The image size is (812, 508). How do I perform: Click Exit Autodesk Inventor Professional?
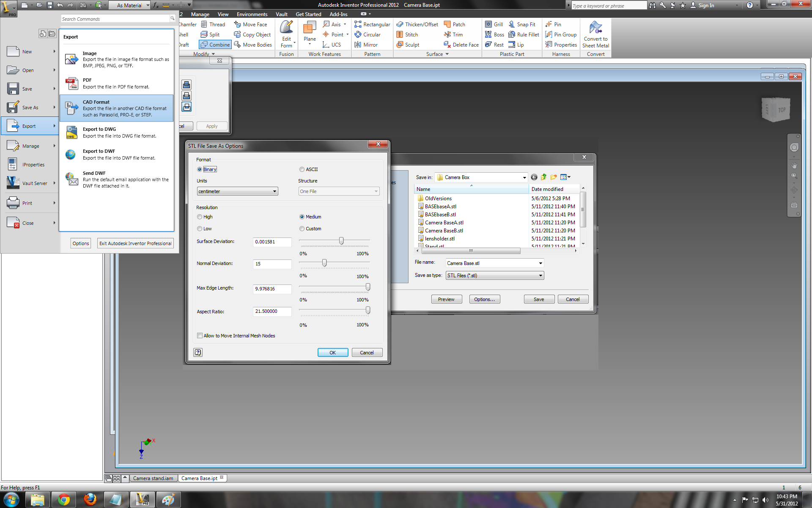(135, 243)
